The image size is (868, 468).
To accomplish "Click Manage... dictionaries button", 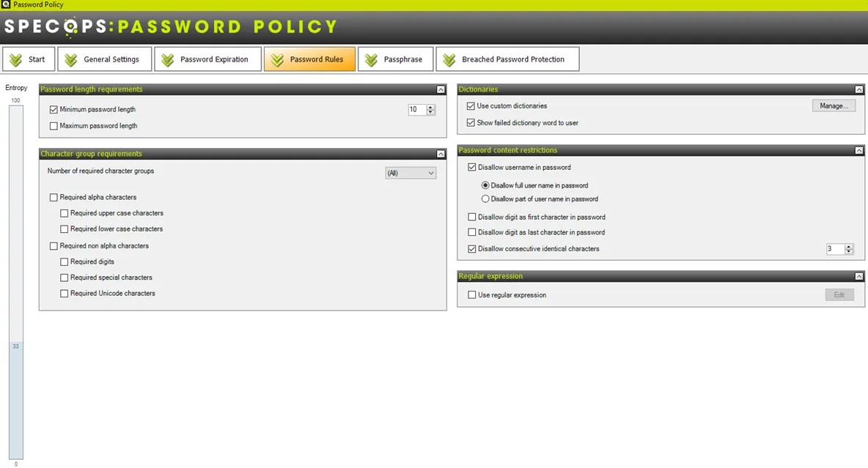I will (x=834, y=105).
